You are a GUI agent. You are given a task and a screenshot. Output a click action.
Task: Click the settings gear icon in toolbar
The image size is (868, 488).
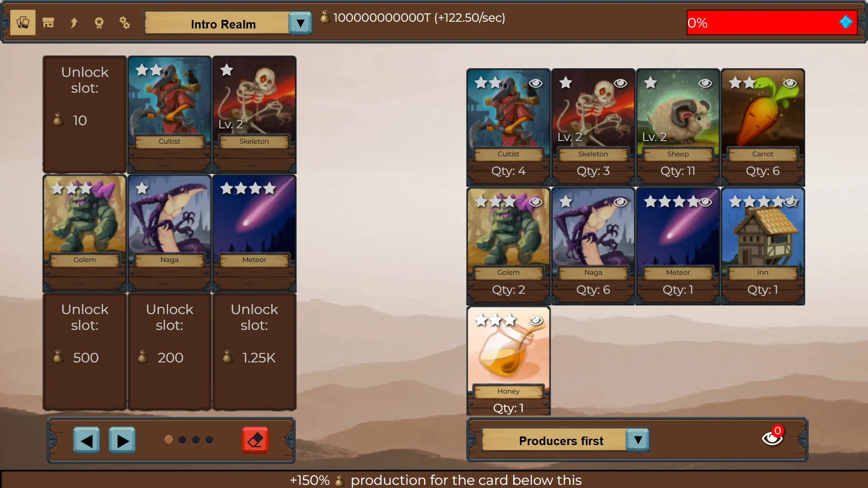124,23
